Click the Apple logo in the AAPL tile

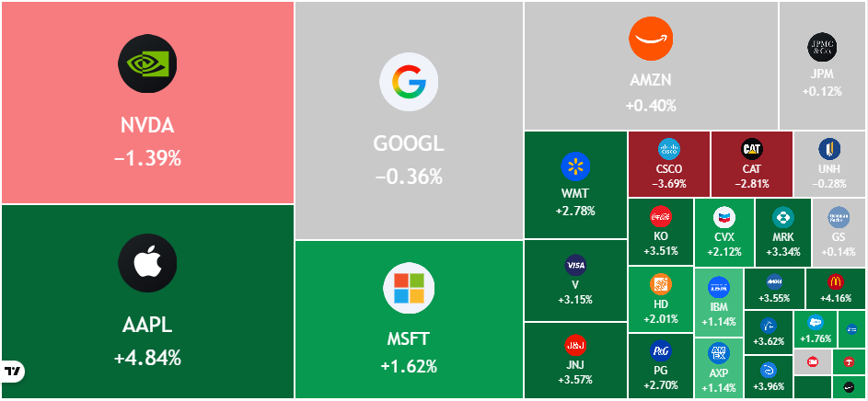[147, 263]
